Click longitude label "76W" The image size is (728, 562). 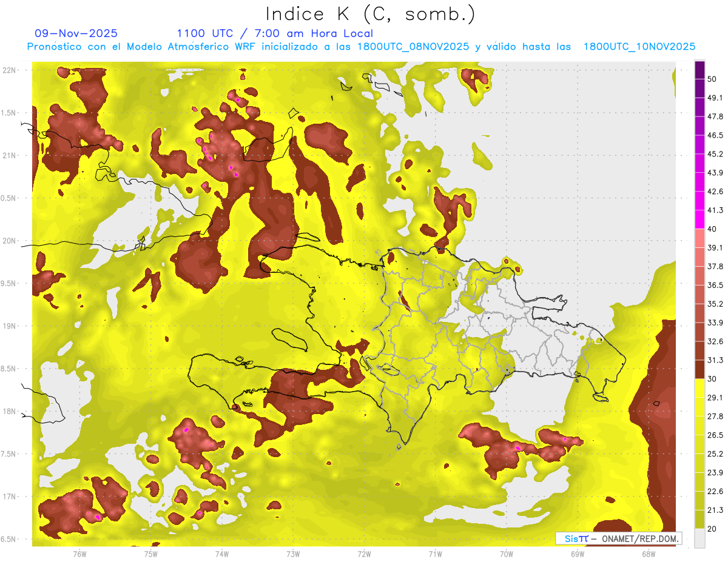(79, 554)
